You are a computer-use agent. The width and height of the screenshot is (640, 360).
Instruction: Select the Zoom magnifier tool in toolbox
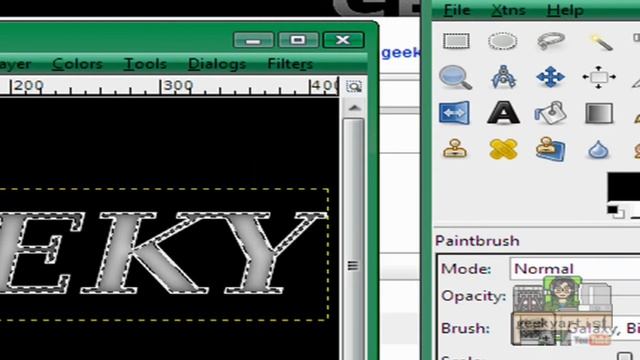(456, 77)
